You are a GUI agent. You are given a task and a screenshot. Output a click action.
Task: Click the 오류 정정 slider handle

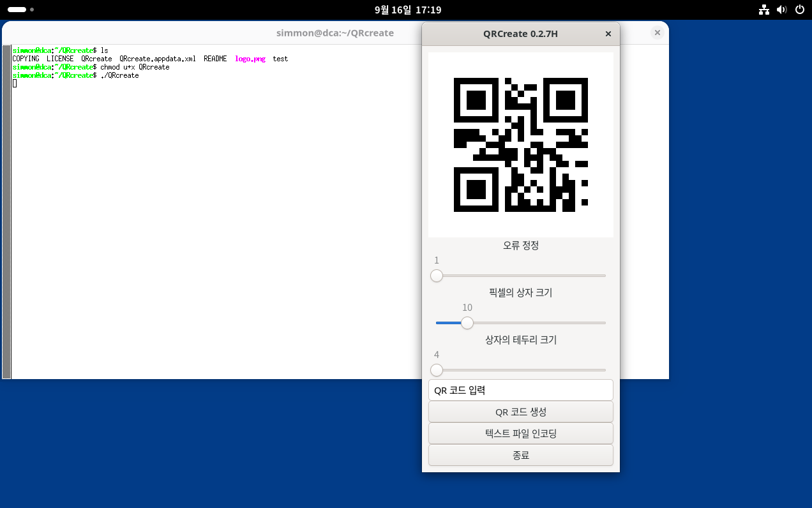pyautogui.click(x=437, y=276)
